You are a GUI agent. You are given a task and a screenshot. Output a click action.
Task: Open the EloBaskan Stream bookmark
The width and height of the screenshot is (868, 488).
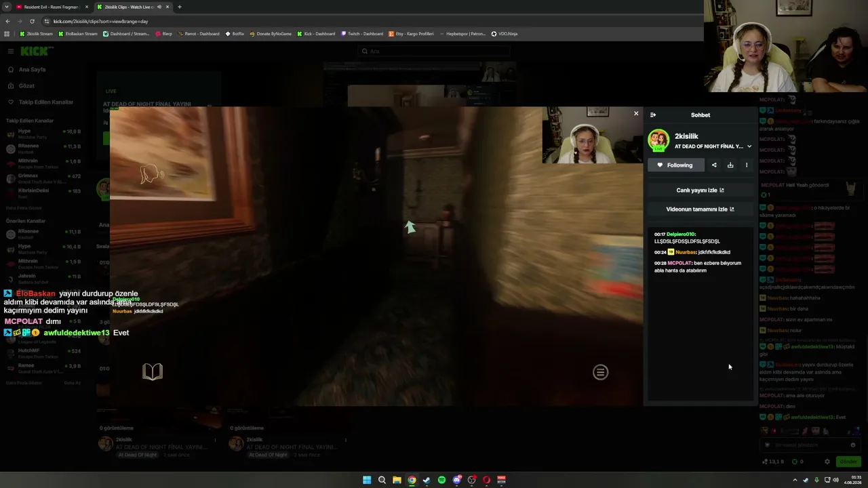(78, 34)
